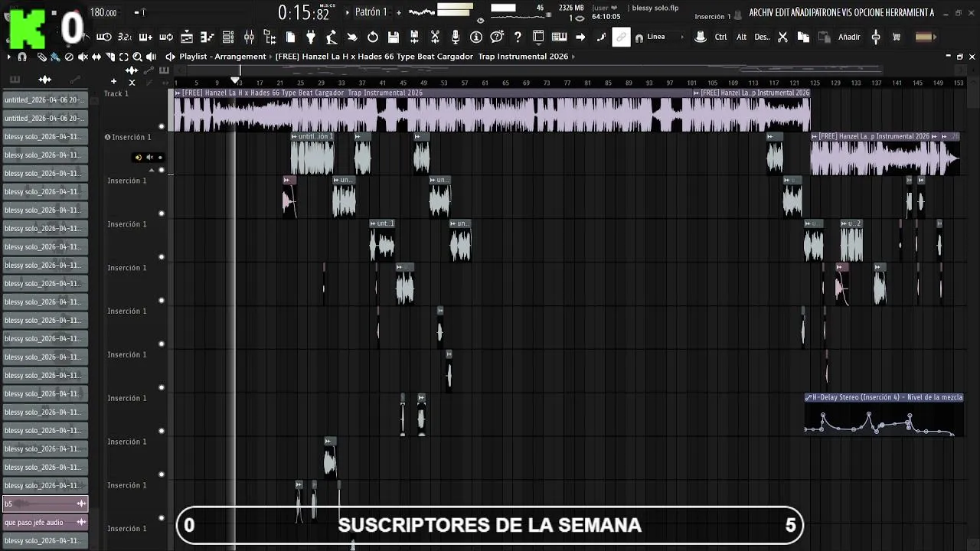Open the playlist options arrow menu
980x551 pixels.
[x=8, y=57]
